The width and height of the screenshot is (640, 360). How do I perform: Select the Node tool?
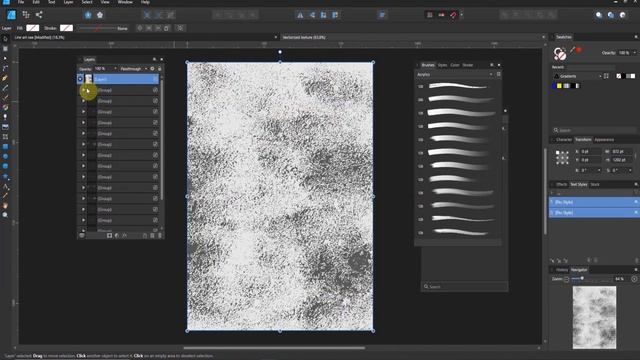[x=5, y=58]
